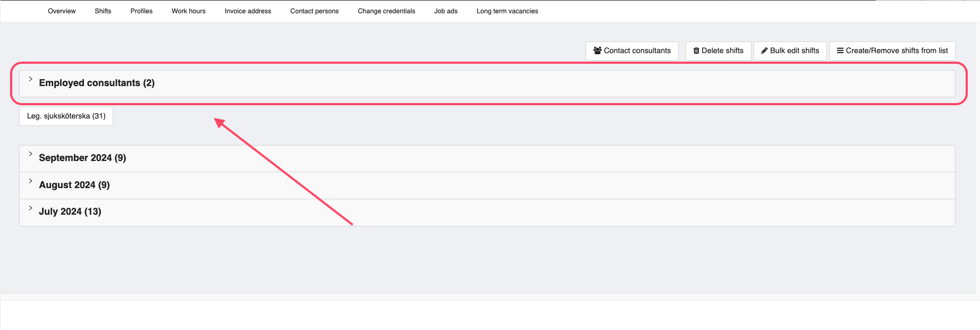Viewport: 980px width, 330px height.
Task: Go to the Profiles tab
Action: pos(141,11)
